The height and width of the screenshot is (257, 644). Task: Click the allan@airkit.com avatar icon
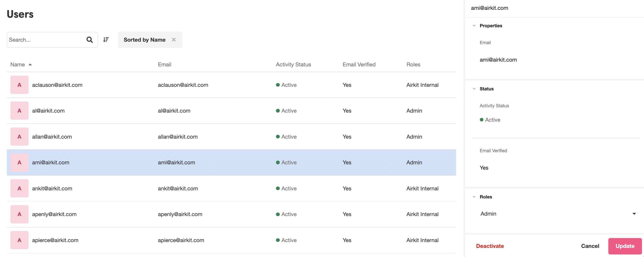coord(19,137)
